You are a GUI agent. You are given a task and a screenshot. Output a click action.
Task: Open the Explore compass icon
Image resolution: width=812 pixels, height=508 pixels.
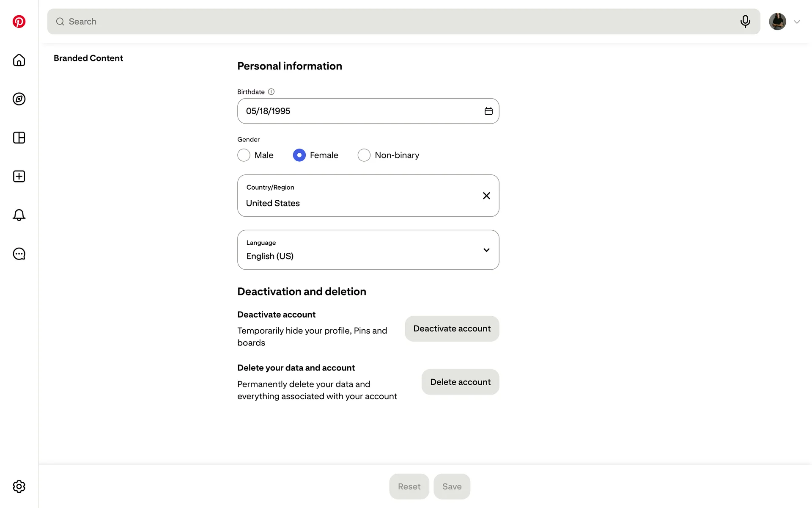pos(19,99)
